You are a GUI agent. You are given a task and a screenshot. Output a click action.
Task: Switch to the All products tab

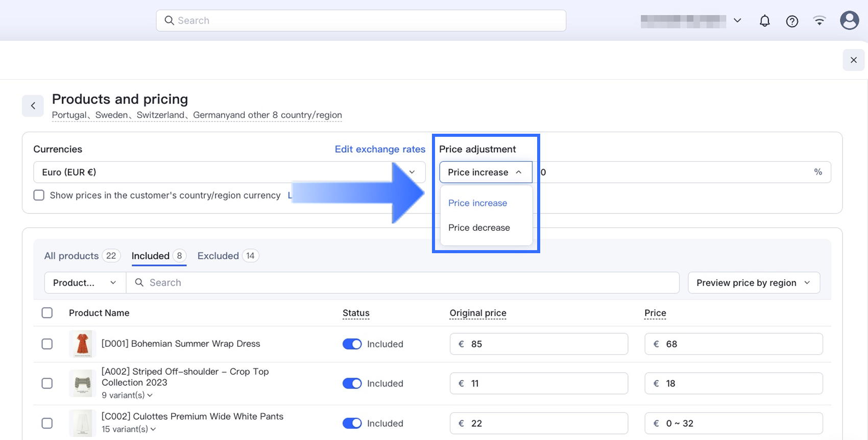click(x=82, y=256)
